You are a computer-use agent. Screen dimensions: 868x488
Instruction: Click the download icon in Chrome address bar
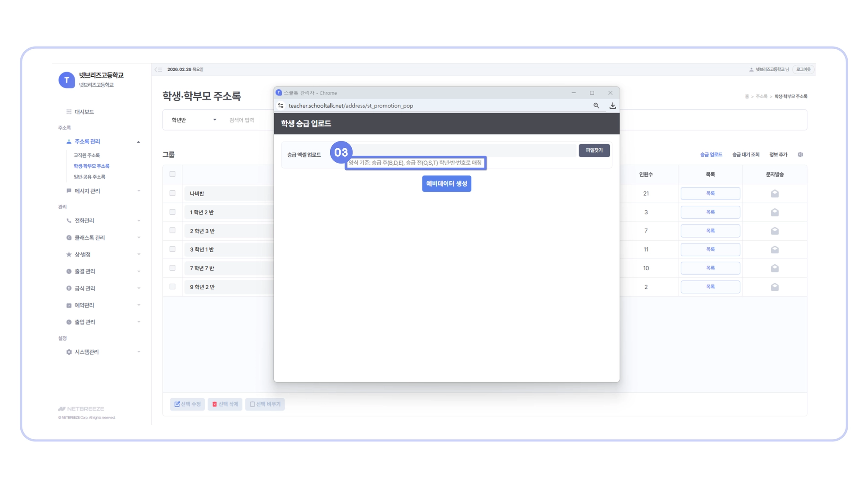point(612,106)
